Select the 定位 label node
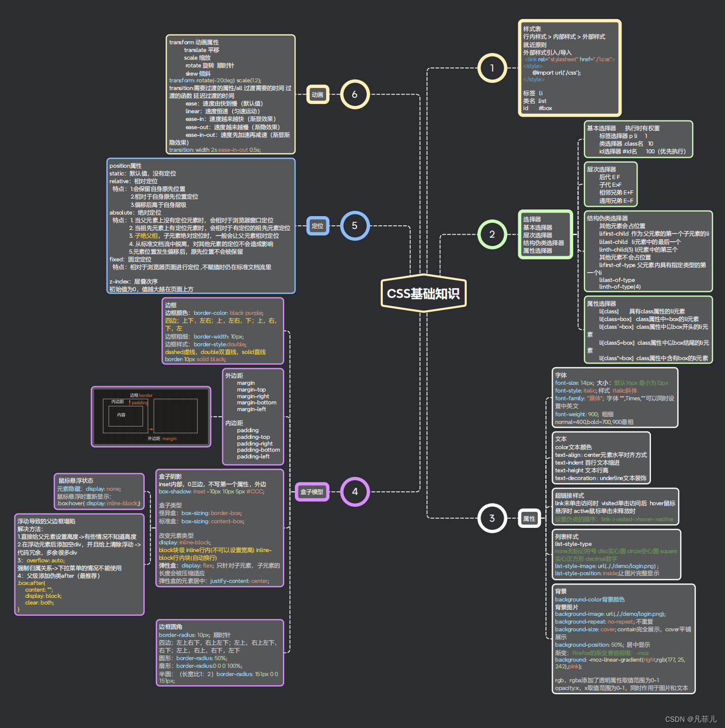 (317, 226)
